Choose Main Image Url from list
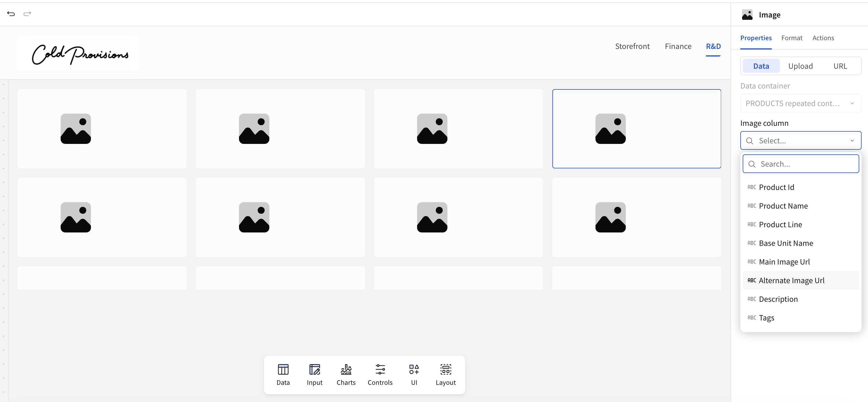The image size is (868, 402). (784, 262)
